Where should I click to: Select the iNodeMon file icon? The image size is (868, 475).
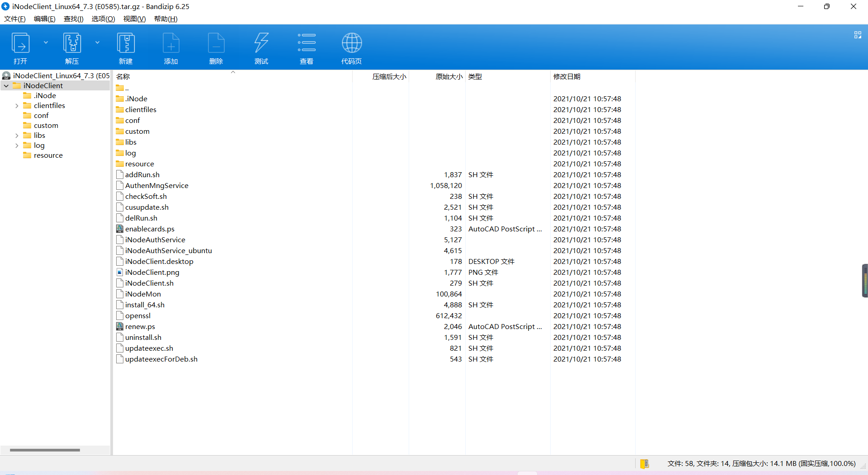pyautogui.click(x=120, y=294)
